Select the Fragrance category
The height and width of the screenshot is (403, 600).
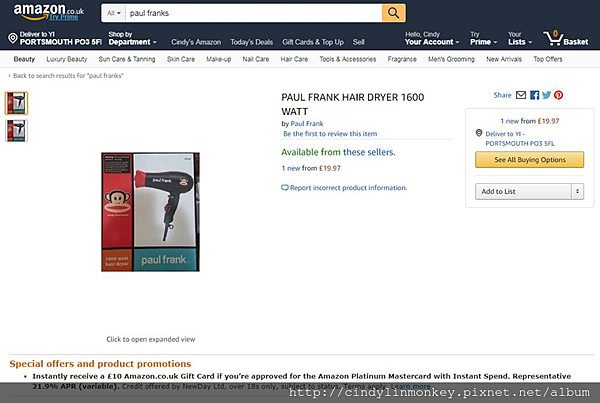(x=402, y=59)
